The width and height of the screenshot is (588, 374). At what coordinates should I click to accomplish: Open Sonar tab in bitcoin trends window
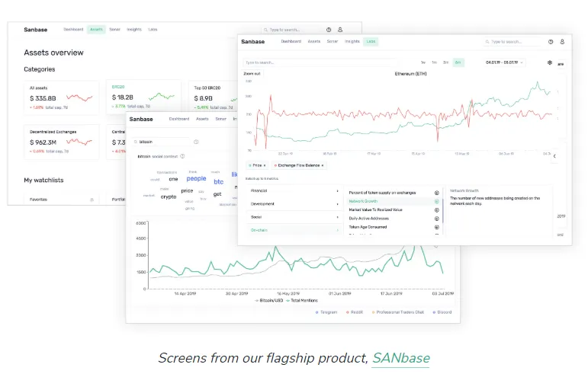220,119
